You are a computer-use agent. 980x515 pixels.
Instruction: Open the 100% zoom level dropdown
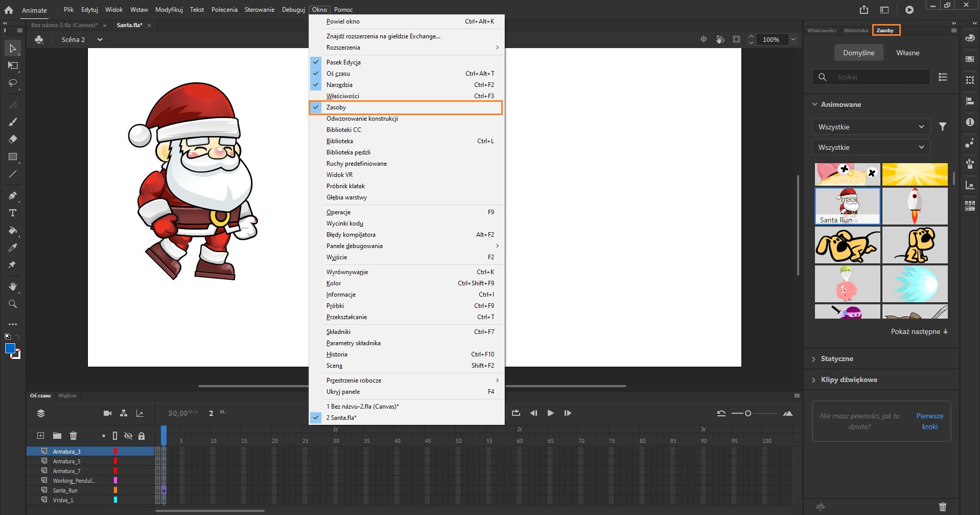click(793, 39)
